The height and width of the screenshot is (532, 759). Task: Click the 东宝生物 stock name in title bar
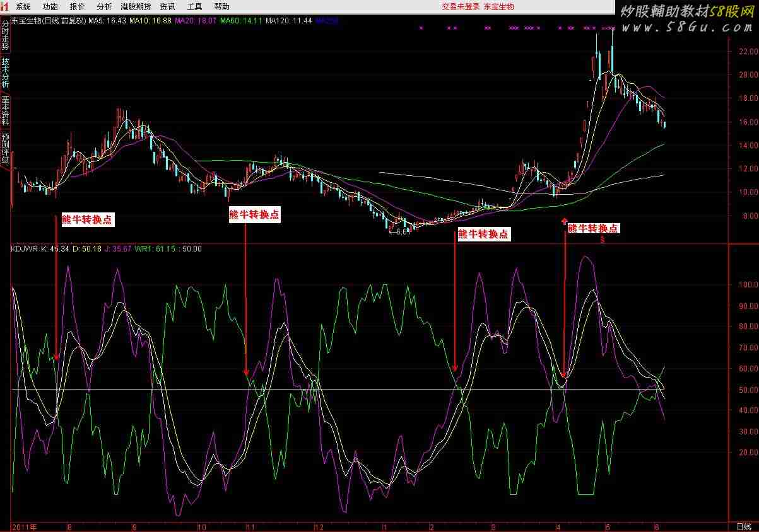coord(499,7)
